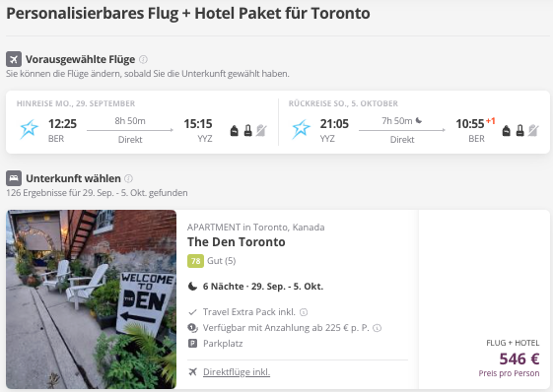This screenshot has height=392, width=553.
Task: Click the airplane icon before Vorausgewählte Flüge
Action: [14, 59]
